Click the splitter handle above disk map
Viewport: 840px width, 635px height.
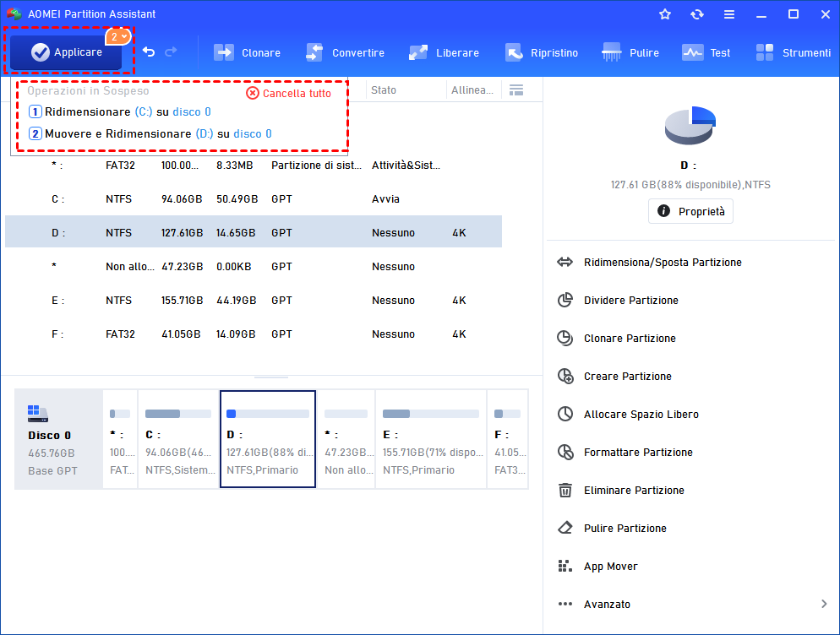click(271, 377)
